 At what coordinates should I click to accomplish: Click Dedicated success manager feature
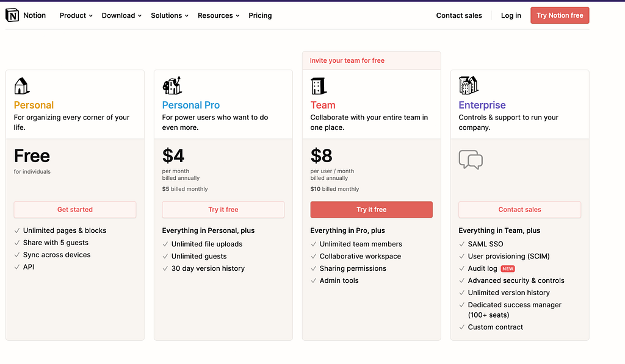(x=515, y=310)
